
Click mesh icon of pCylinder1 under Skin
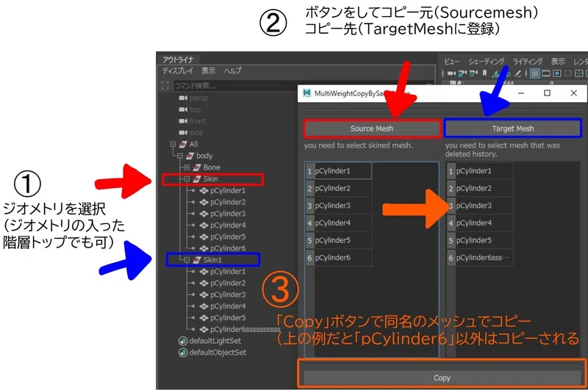pyautogui.click(x=204, y=191)
